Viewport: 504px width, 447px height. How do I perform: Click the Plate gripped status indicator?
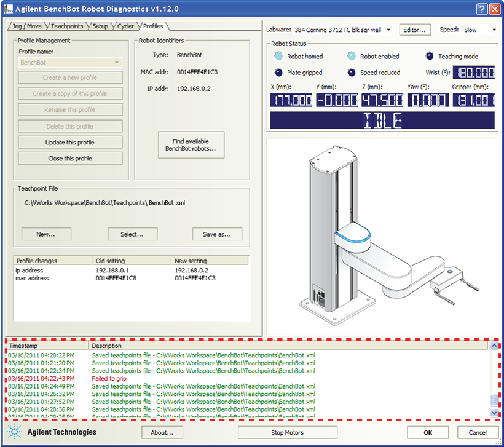[279, 73]
